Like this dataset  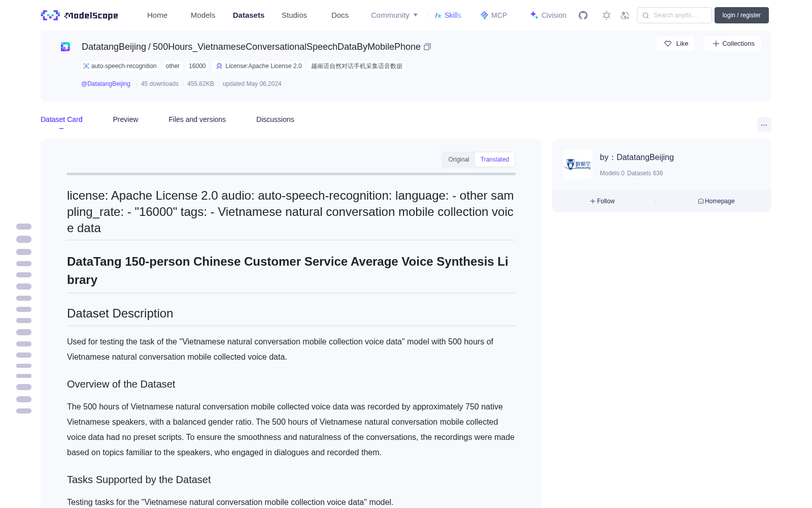675,44
